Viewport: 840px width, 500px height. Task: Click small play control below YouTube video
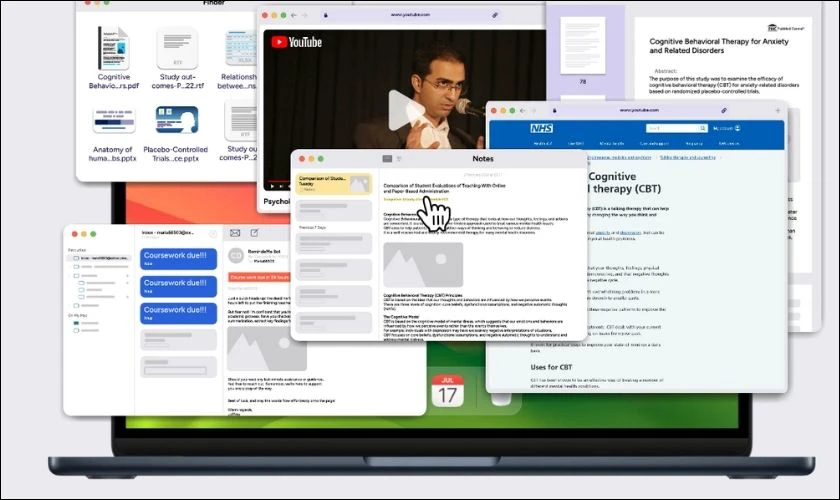pyautogui.click(x=272, y=186)
